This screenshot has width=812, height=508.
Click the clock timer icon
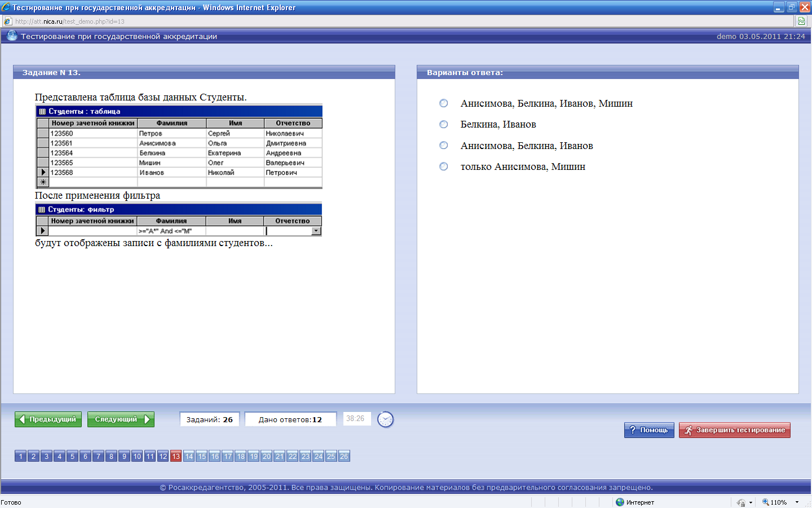(385, 419)
